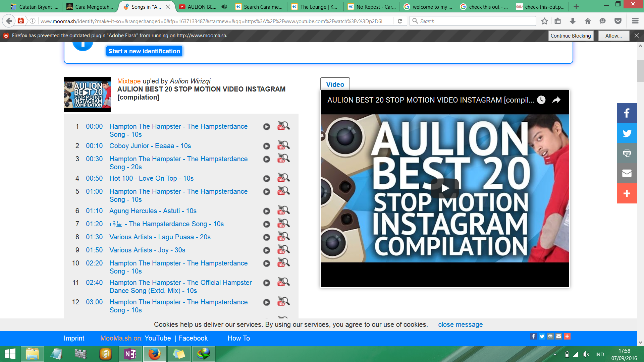Open track 2 Coboy Junior - Eeaaa link
644x362 pixels.
[x=150, y=146]
